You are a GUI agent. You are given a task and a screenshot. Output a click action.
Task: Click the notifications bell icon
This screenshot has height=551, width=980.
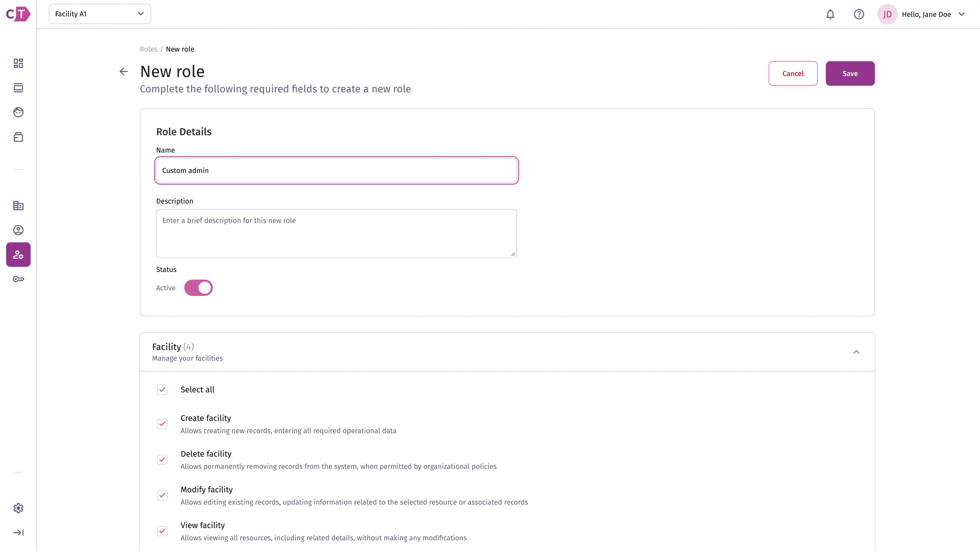click(830, 15)
